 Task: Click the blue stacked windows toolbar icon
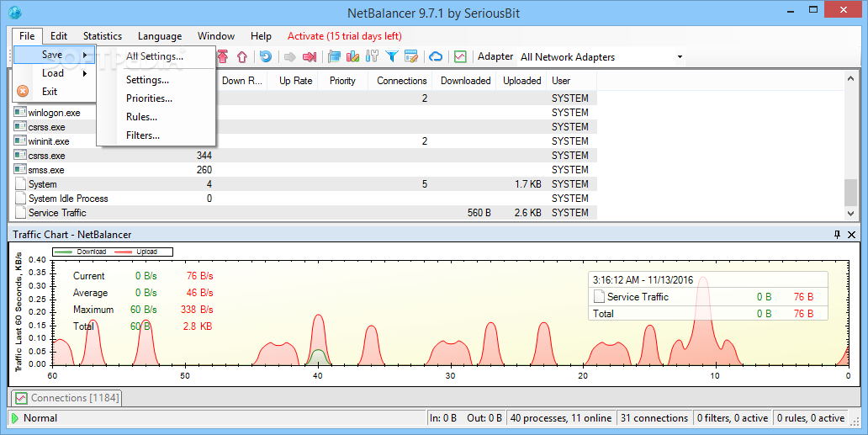tap(334, 56)
